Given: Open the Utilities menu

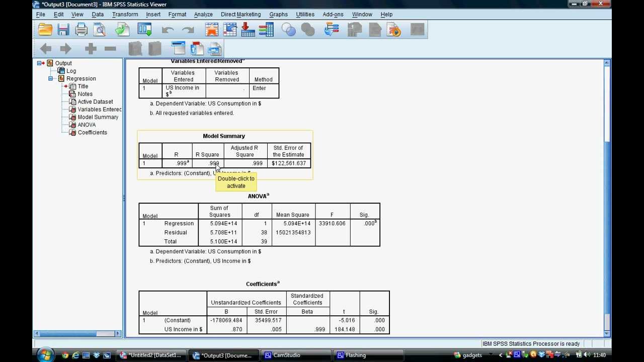Looking at the screenshot, I should [305, 15].
